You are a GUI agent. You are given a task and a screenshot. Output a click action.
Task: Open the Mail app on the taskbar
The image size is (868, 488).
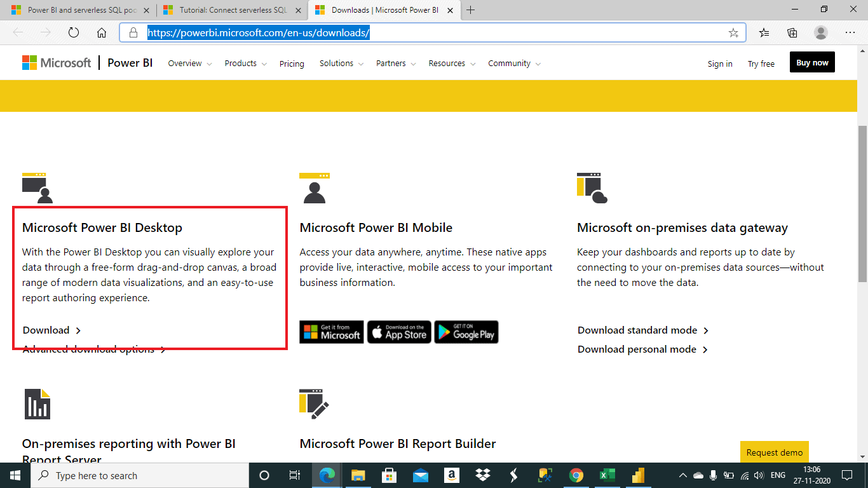421,475
